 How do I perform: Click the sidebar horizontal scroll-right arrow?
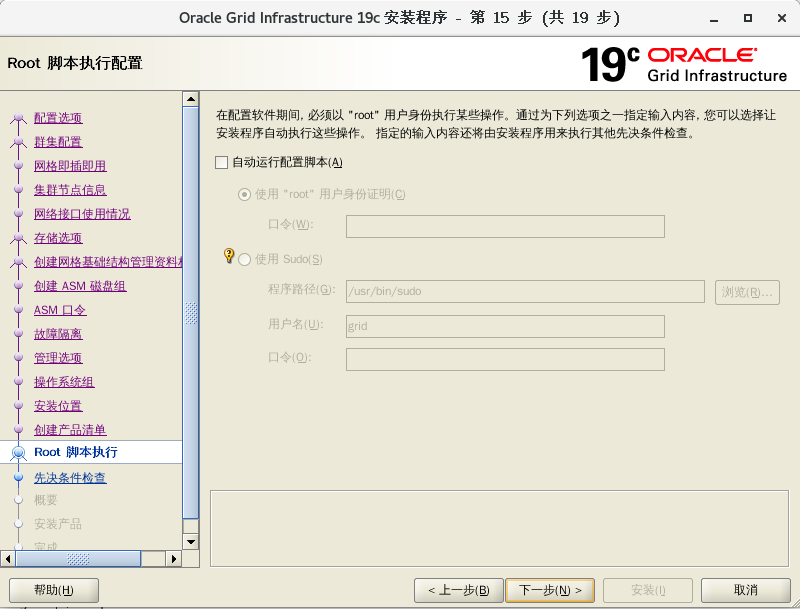click(x=173, y=559)
